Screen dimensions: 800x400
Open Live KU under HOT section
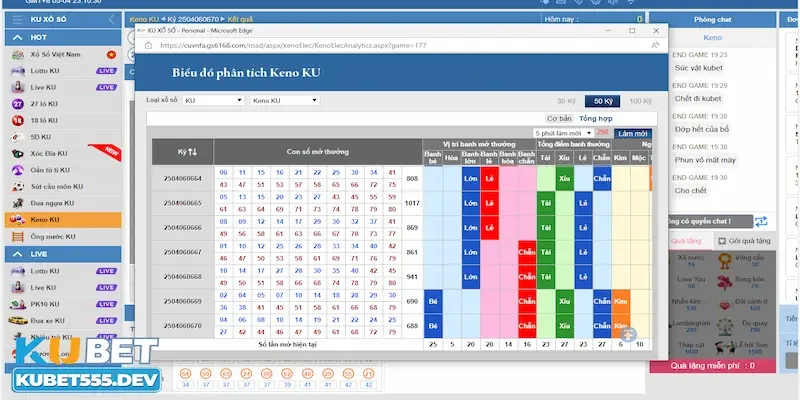(x=63, y=87)
